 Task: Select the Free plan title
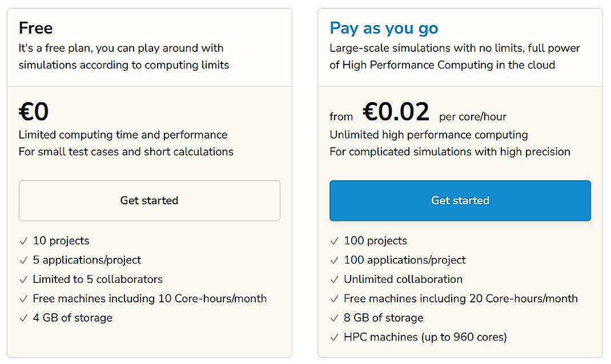[x=35, y=27]
